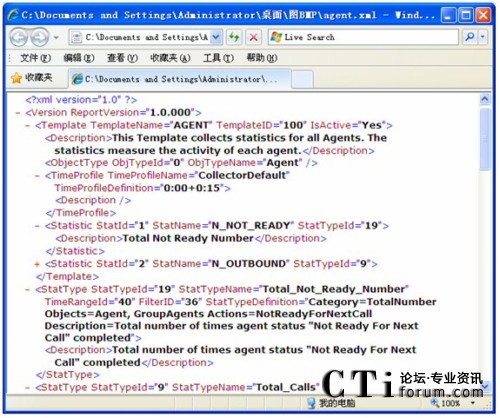500x418 pixels.
Task: Click the zoom magnifier icon in status bar
Action: 435,403
